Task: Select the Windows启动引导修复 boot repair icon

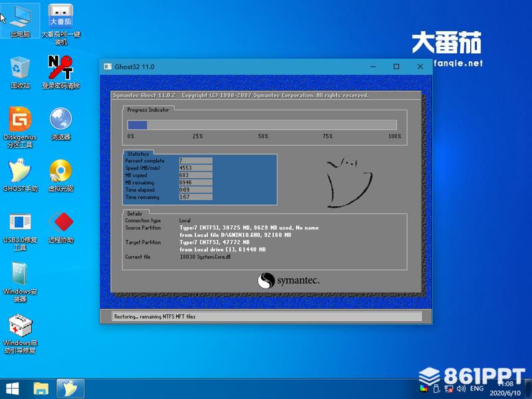Action: (20, 334)
